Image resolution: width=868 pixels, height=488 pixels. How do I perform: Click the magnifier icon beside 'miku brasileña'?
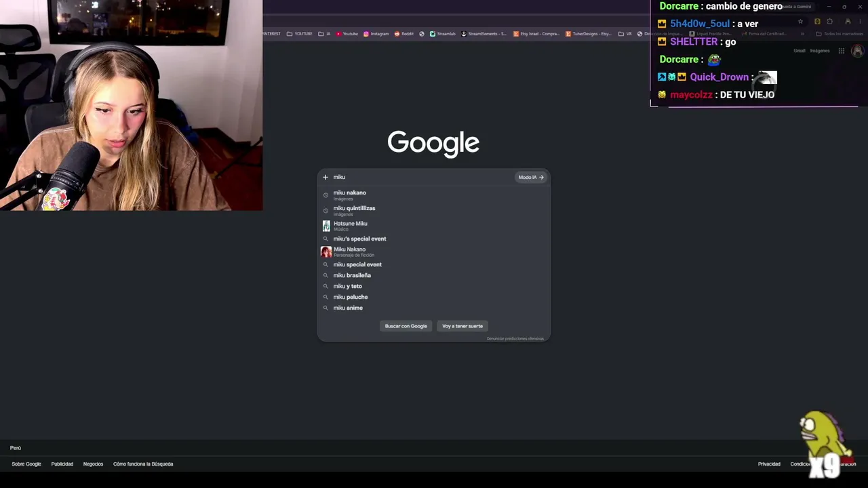pos(325,276)
